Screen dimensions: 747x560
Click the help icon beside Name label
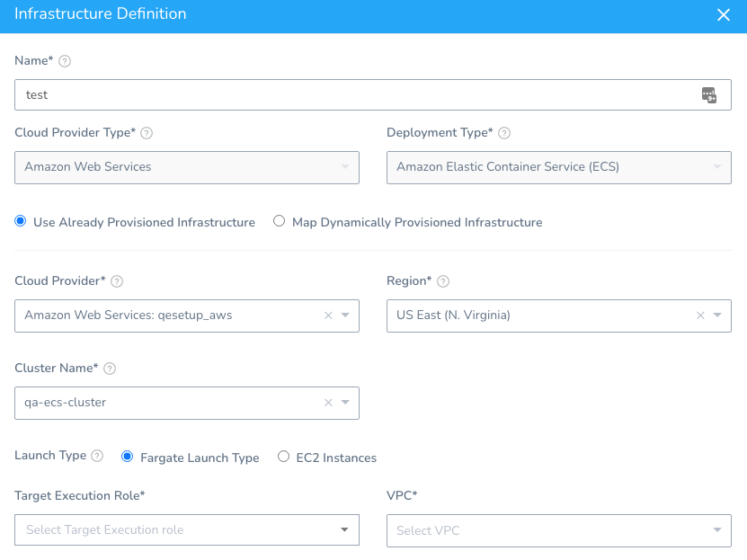click(x=65, y=61)
